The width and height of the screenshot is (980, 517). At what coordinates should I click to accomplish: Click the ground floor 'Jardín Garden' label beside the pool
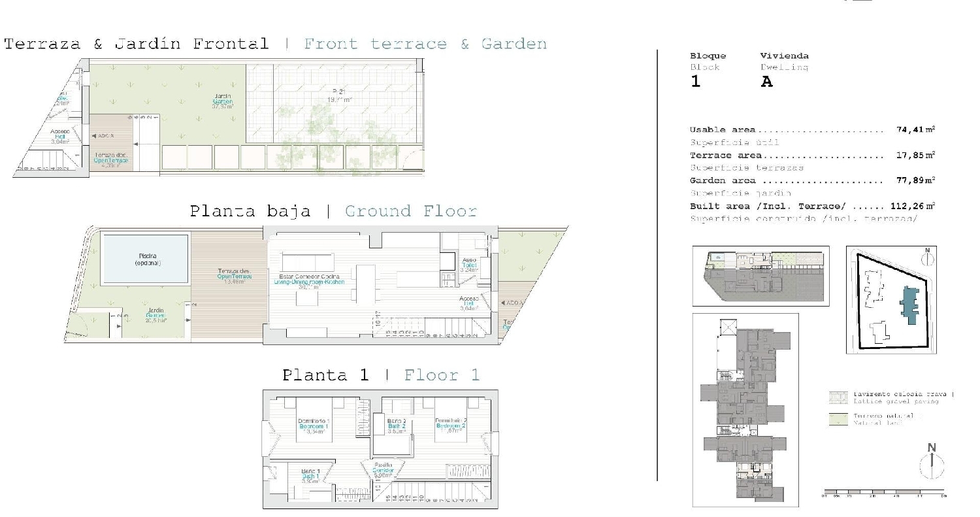click(155, 316)
